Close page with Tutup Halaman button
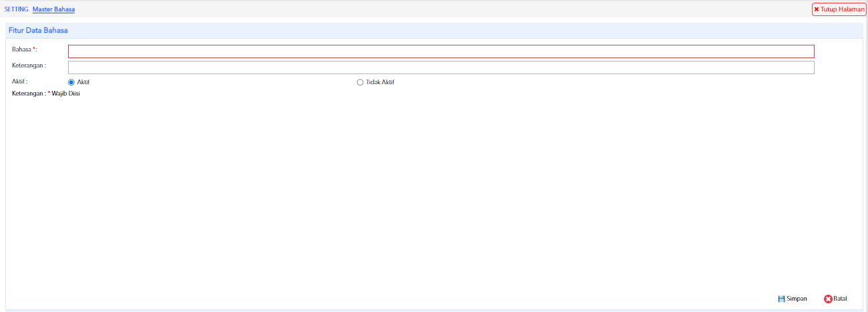 839,9
